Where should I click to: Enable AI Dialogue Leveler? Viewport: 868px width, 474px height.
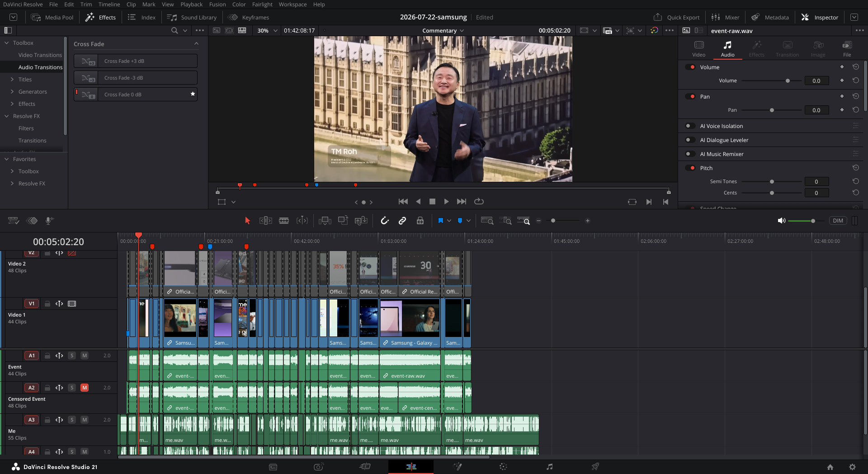[690, 140]
